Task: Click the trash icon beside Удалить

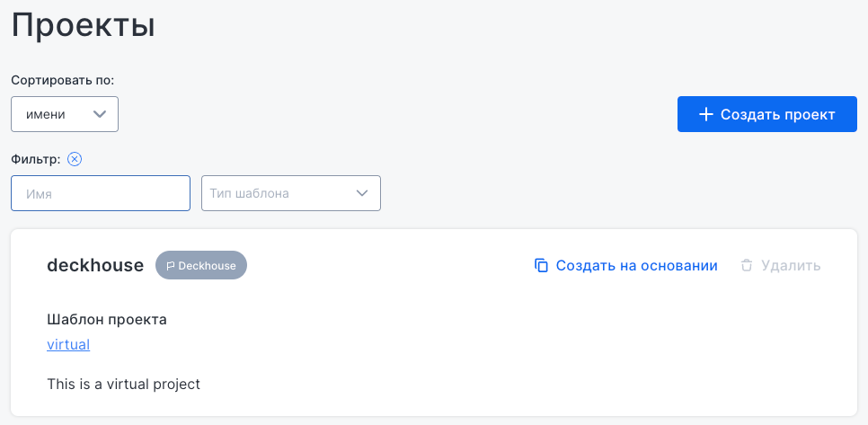Action: click(746, 265)
